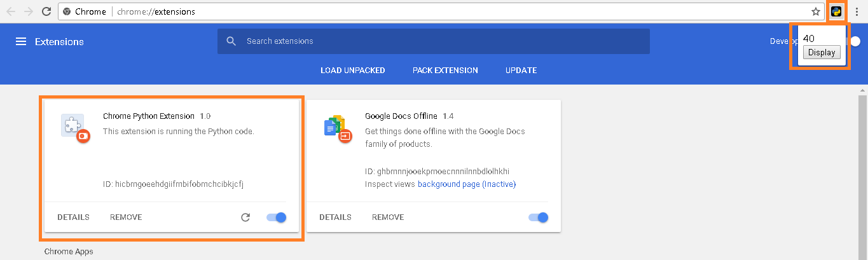Click the Python extension icon in toolbar
This screenshot has height=260, width=868.
(836, 11)
